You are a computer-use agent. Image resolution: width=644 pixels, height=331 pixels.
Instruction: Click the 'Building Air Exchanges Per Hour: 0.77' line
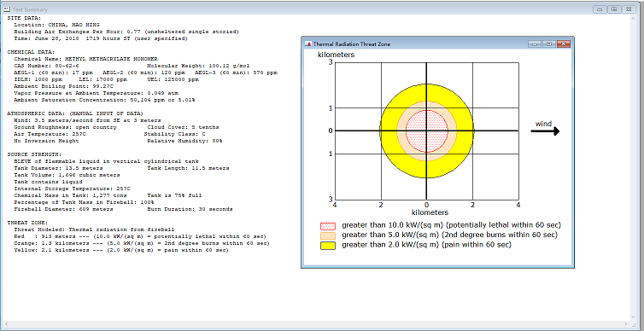126,32
